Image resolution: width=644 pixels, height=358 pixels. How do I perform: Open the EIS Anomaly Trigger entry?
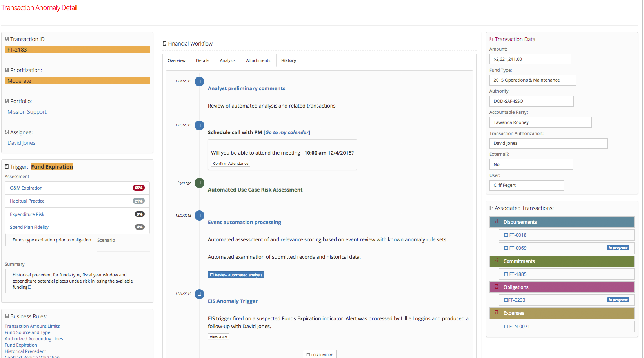click(233, 301)
